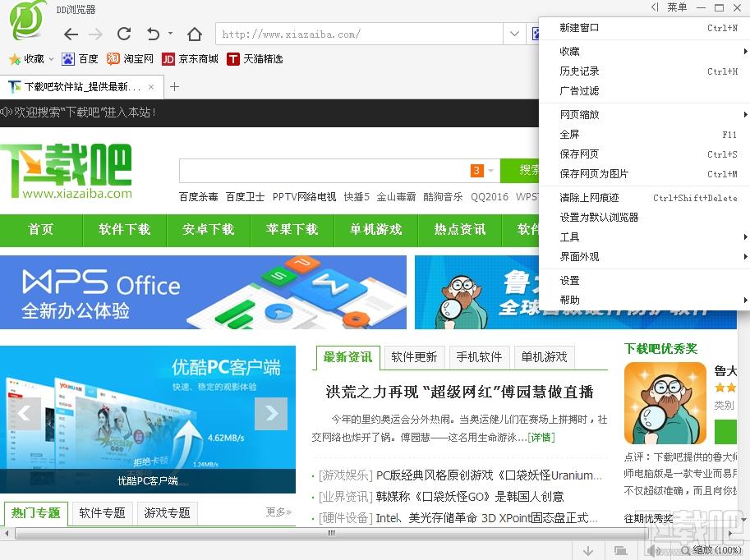Open the download manager arrow in status bar

click(x=589, y=549)
